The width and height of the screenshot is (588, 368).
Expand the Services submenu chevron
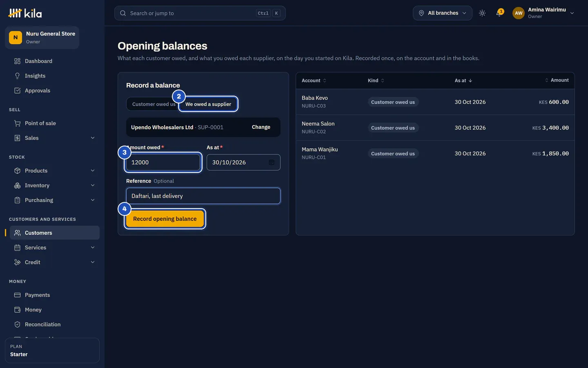(93, 247)
